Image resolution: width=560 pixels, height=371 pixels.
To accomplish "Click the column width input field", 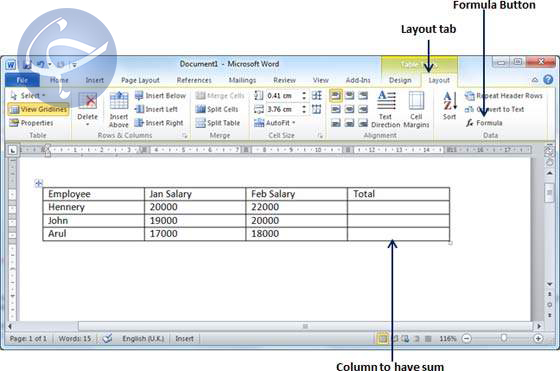I will 283,109.
